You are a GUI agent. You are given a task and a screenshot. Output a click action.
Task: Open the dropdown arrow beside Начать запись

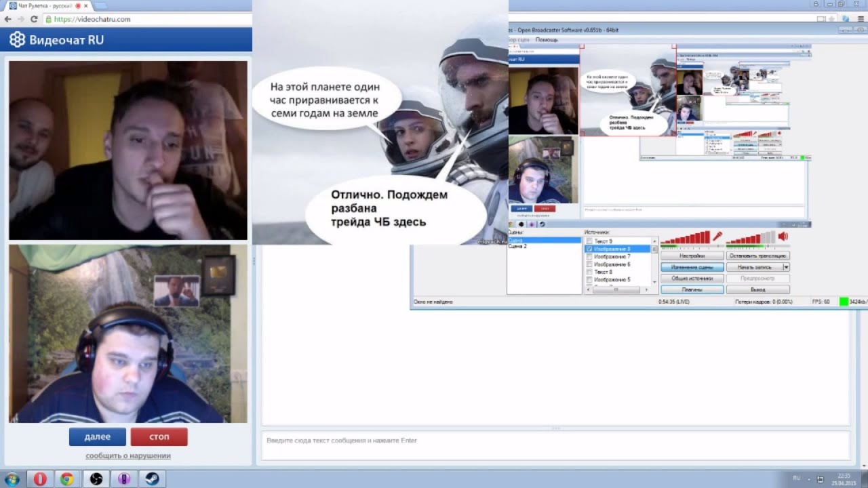click(x=786, y=267)
